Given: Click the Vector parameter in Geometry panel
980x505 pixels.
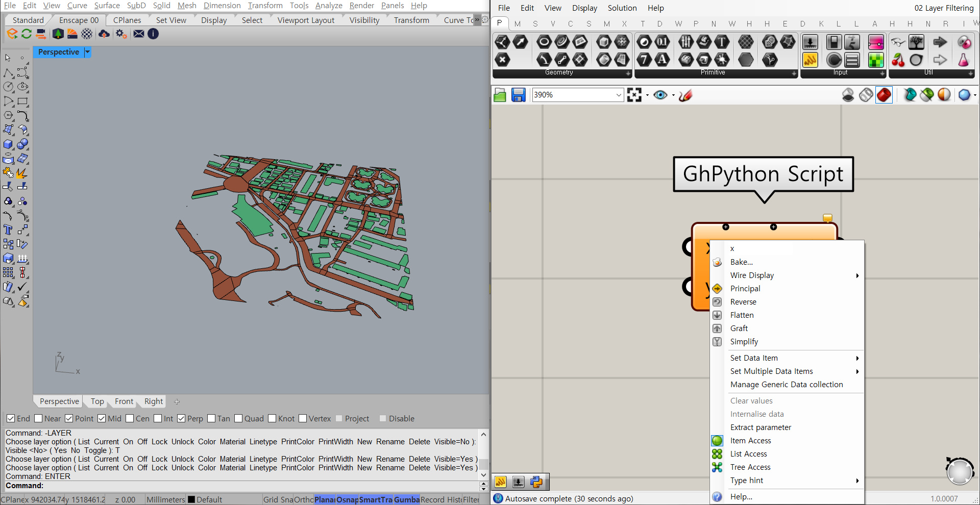Looking at the screenshot, I should [521, 42].
